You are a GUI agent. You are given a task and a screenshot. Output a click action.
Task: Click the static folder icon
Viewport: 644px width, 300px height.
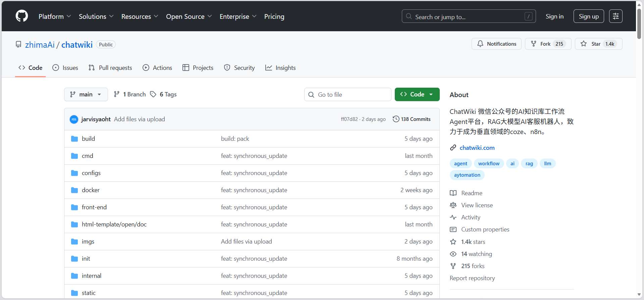[74, 293]
